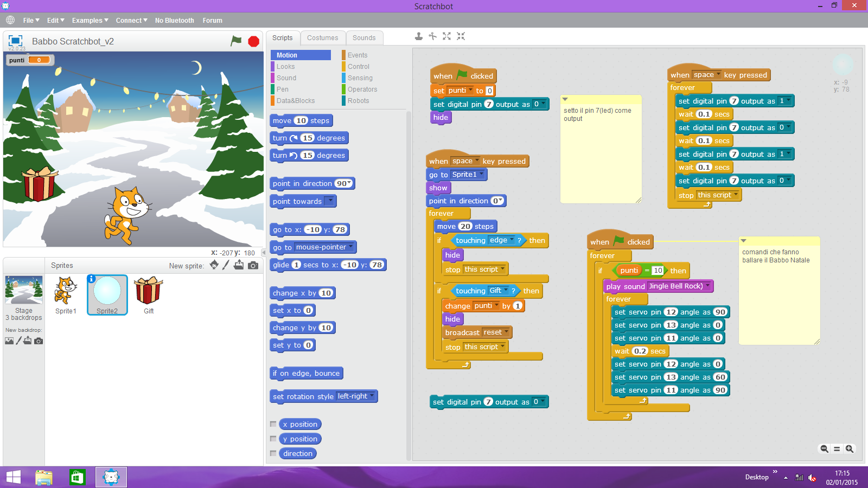Enable direction stage monitor checkbox

point(273,453)
